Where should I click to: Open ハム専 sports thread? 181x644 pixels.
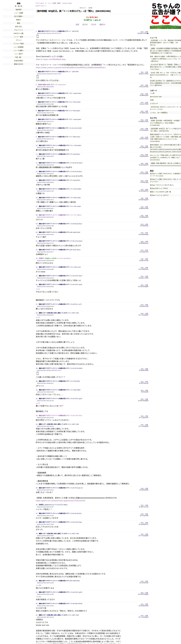152,93
